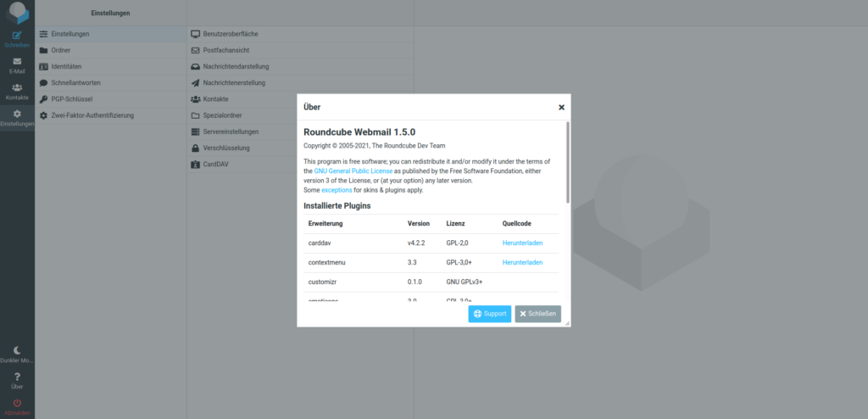Click the Kontakte people icon in preferences list
Screen dimensions: 868x419
tap(195, 99)
